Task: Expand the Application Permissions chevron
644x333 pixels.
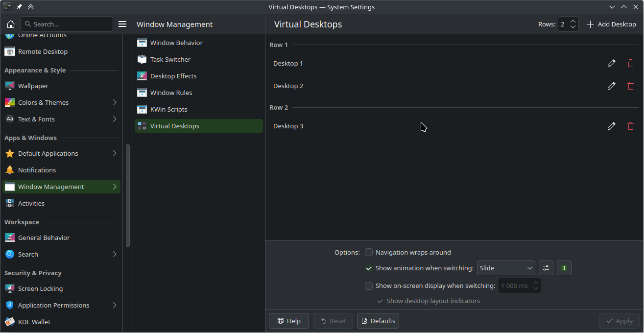Action: pos(115,305)
